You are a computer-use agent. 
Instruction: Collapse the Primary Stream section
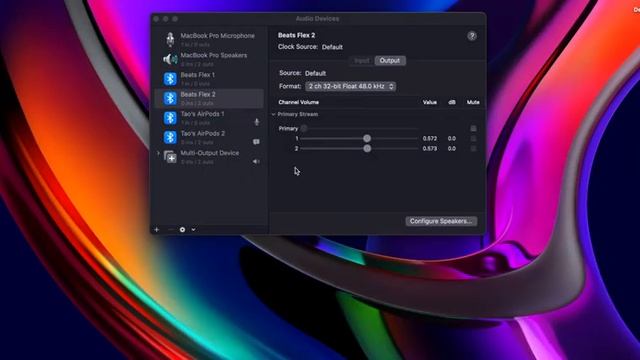[x=273, y=114]
